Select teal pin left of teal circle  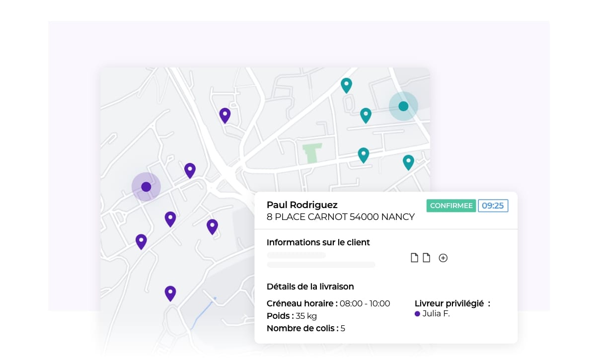point(366,115)
